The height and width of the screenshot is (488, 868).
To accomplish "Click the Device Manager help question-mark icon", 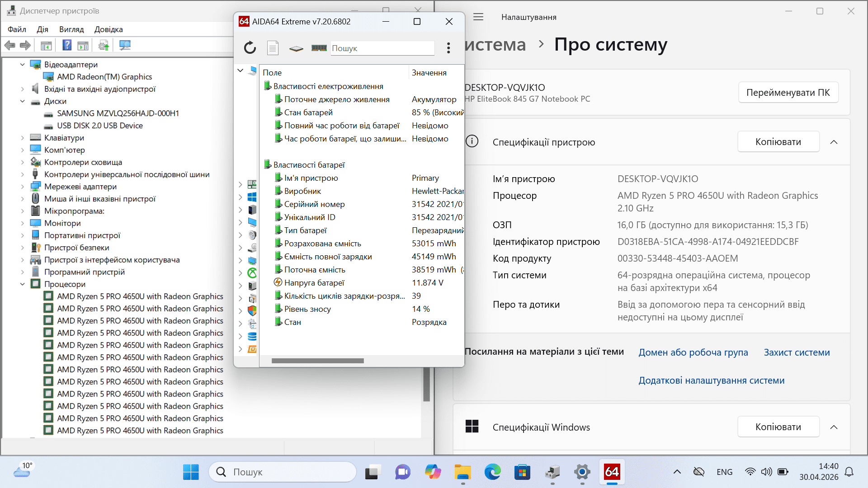I will tap(67, 45).
